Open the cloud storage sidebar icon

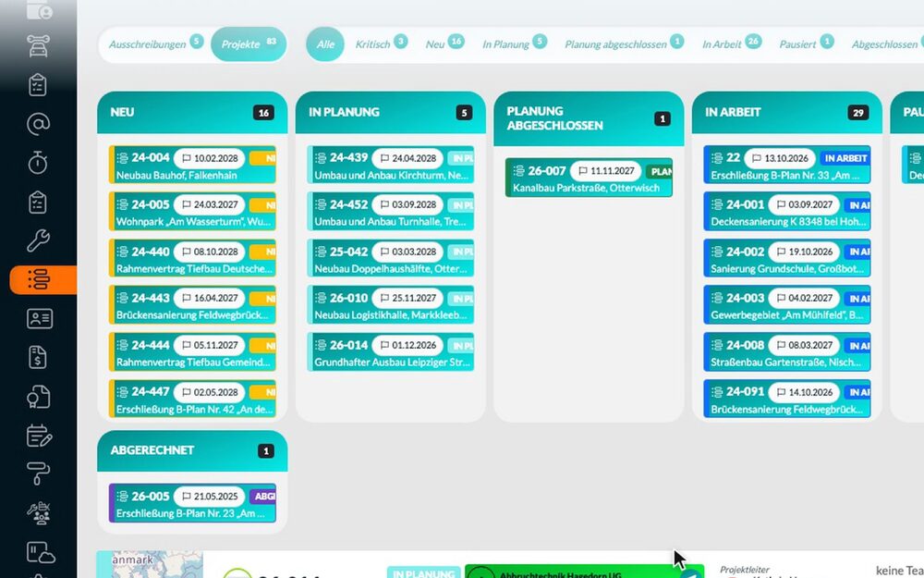click(x=41, y=553)
